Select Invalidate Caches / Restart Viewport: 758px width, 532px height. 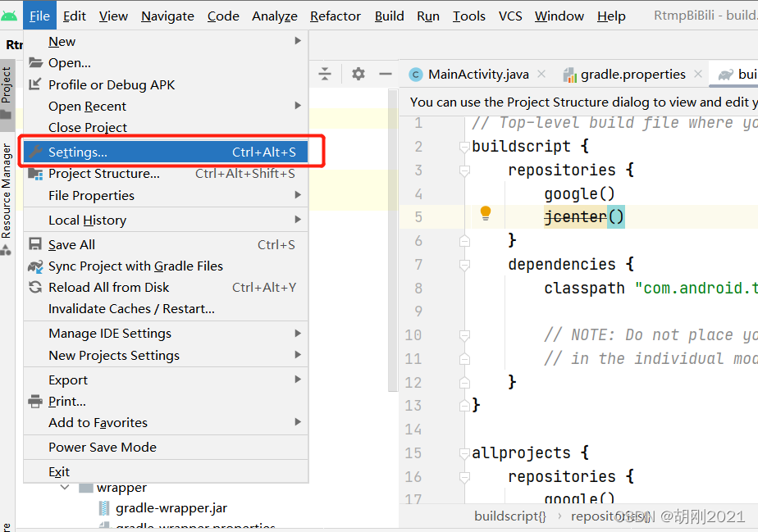(131, 309)
